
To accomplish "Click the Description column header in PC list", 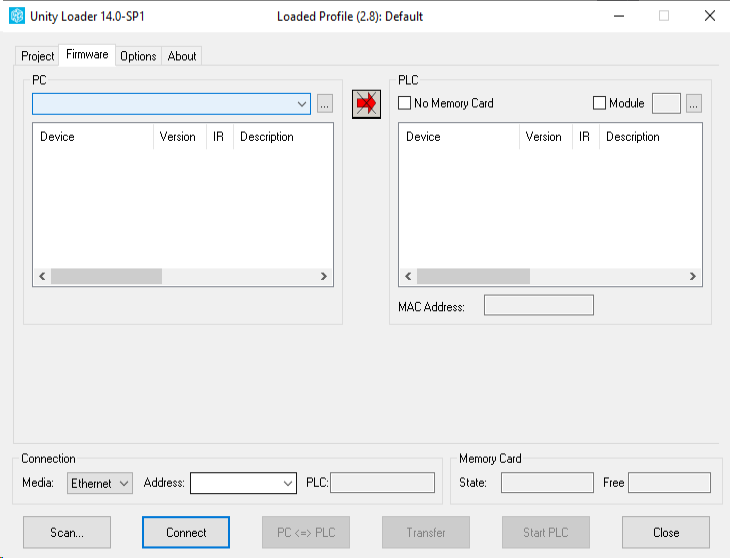I will tap(283, 137).
